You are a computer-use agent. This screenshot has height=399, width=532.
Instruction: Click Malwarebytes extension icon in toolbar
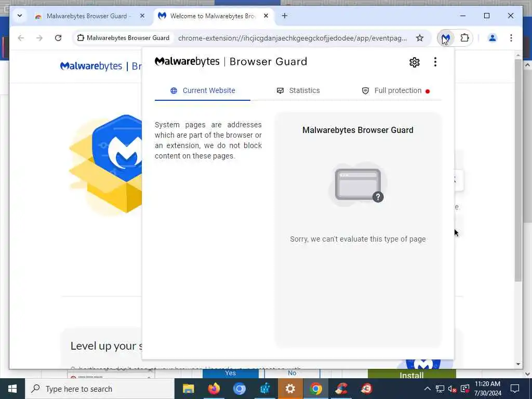445,38
